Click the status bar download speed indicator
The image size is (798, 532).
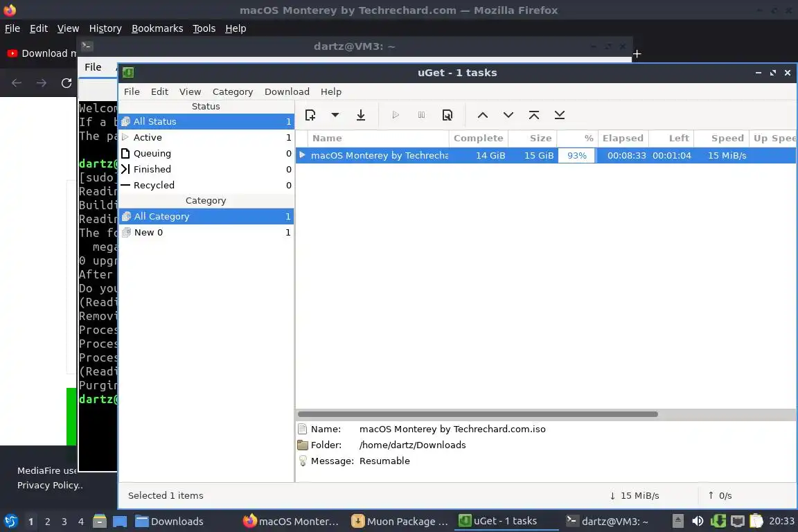point(634,496)
